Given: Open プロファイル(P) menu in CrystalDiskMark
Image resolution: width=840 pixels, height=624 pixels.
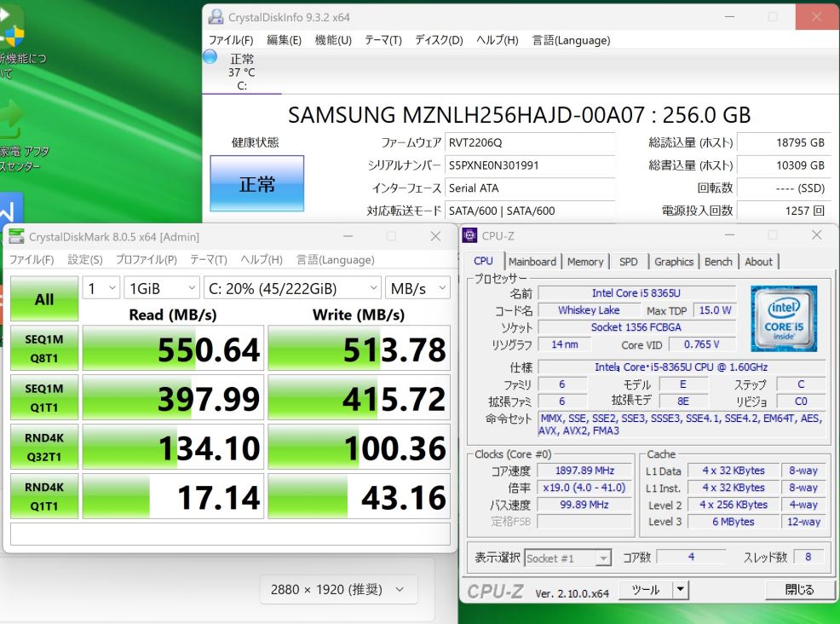Looking at the screenshot, I should coord(147,259).
